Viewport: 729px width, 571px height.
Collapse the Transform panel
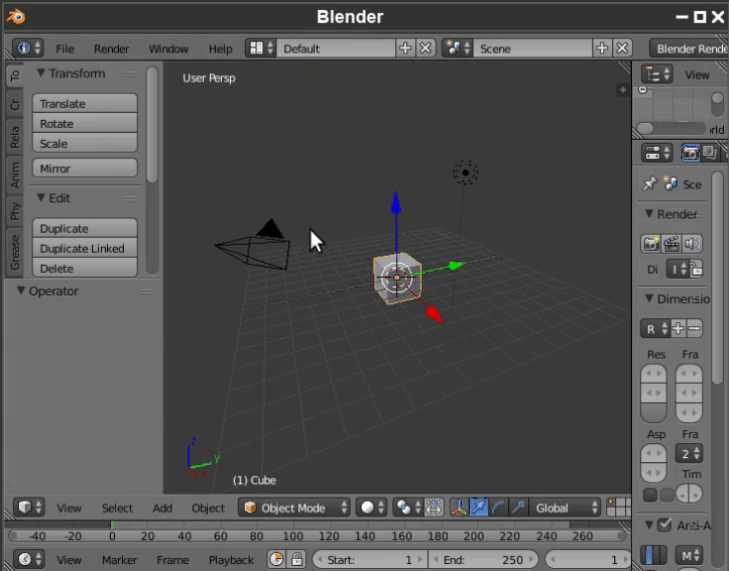coord(41,73)
